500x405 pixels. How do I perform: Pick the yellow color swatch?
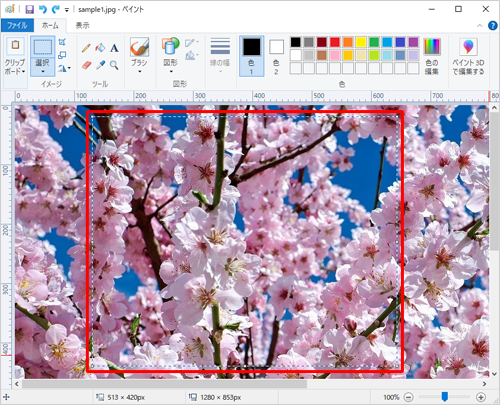coord(361,42)
